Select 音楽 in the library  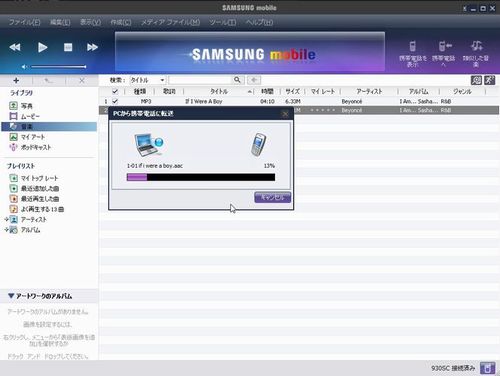point(49,127)
